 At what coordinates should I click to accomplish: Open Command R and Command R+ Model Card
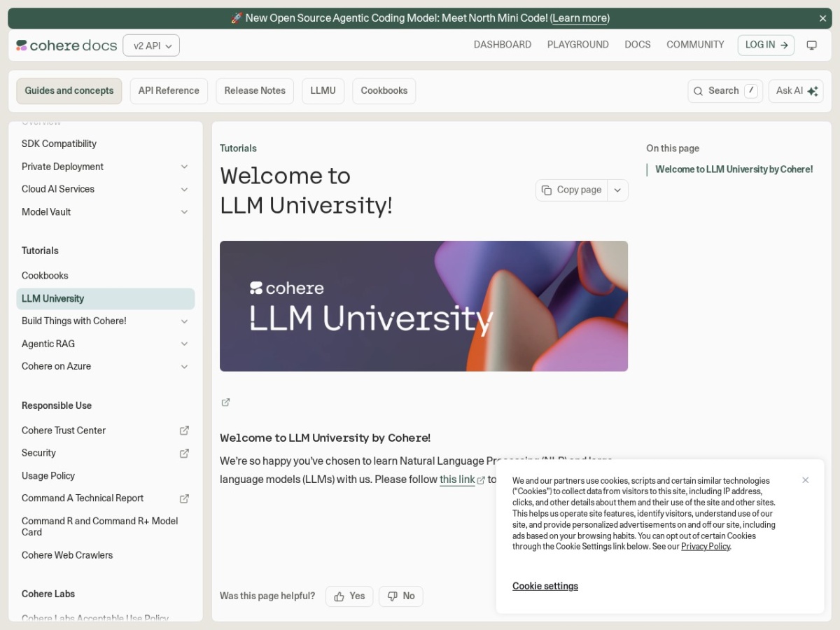pyautogui.click(x=100, y=526)
